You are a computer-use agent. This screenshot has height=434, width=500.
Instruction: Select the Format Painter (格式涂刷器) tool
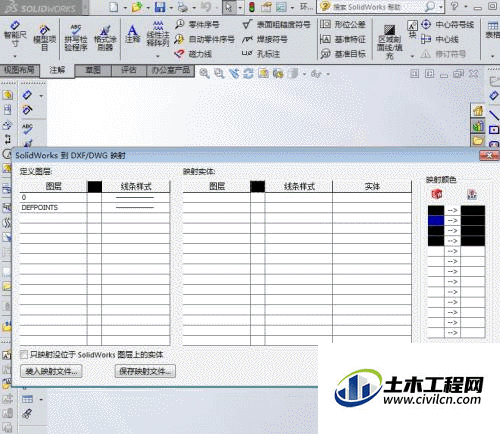pos(105,38)
